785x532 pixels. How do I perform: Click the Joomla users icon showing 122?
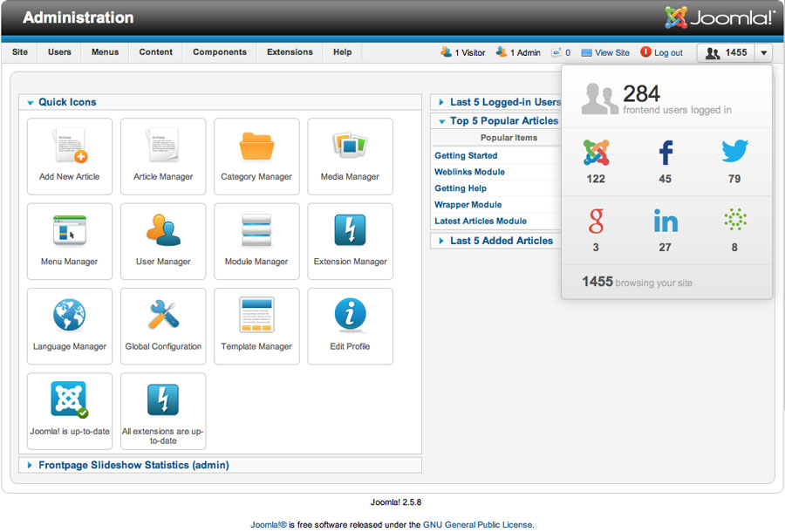coord(596,153)
